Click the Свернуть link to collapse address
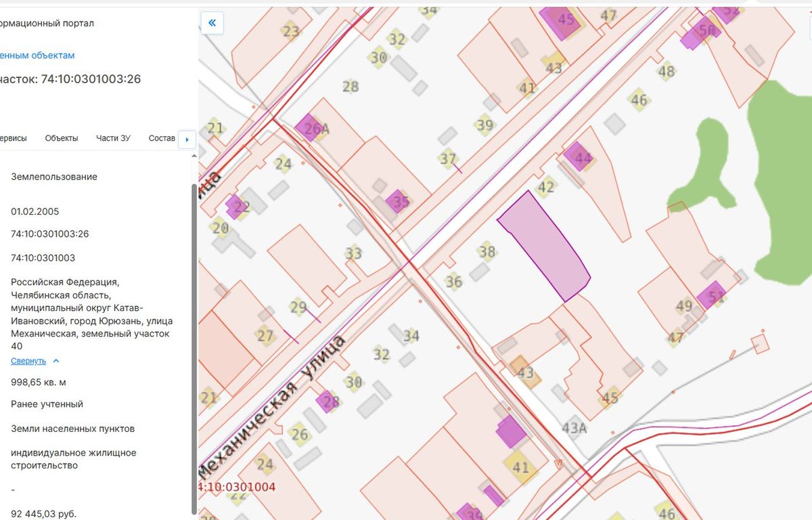 (x=28, y=361)
